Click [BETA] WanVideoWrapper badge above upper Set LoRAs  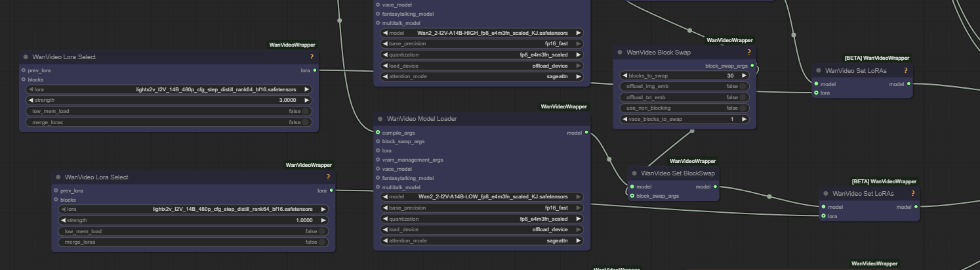pyautogui.click(x=877, y=58)
